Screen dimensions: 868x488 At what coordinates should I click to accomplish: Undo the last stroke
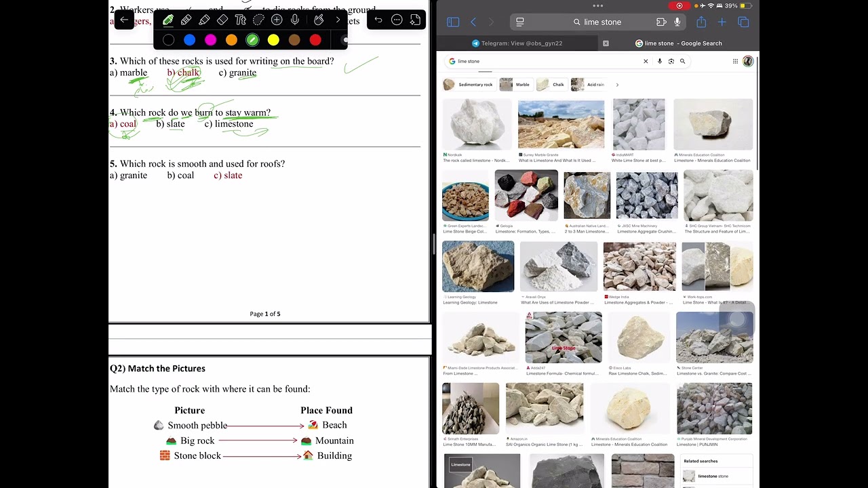(378, 20)
